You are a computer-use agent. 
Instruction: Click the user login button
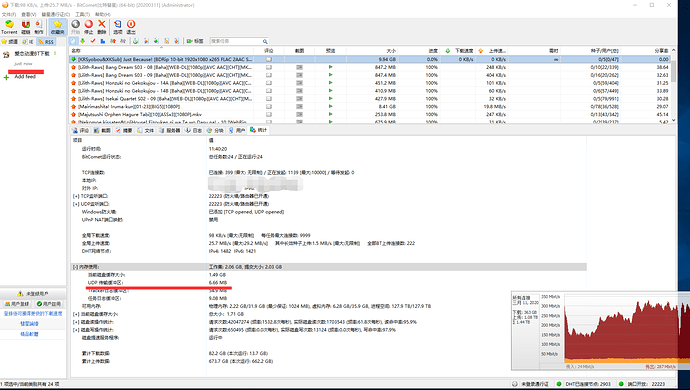[16, 304]
